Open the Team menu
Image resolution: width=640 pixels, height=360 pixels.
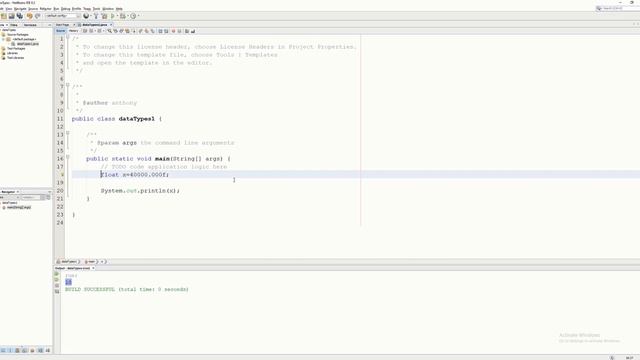(x=87, y=9)
